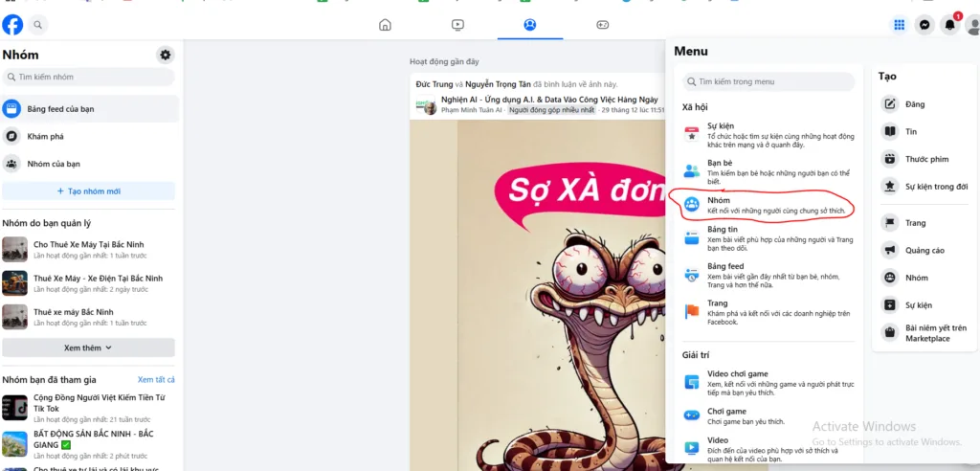
Task: Open 'Khám phá' in groups sidebar
Action: click(x=90, y=136)
